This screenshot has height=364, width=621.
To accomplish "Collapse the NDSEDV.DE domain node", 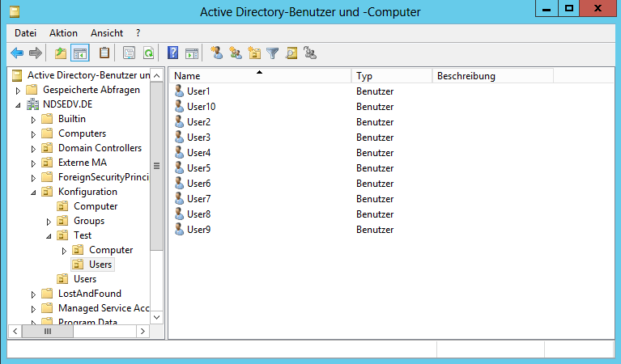I will click(19, 105).
